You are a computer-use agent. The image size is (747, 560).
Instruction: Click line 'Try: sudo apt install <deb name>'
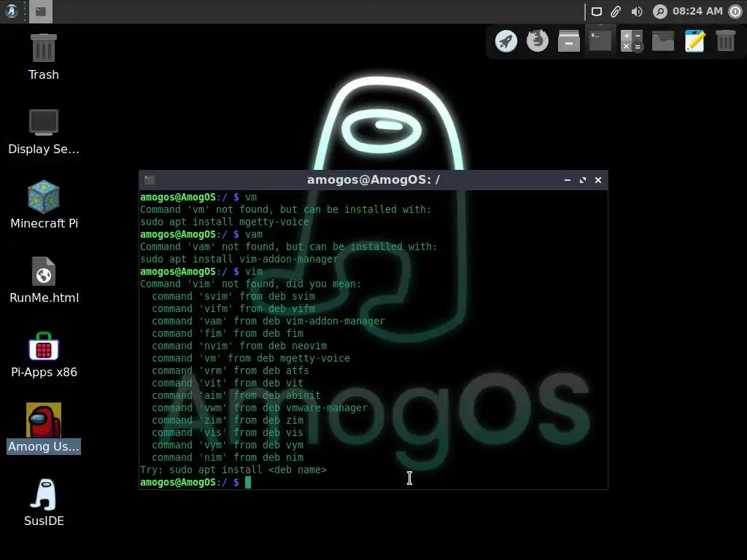(x=233, y=470)
